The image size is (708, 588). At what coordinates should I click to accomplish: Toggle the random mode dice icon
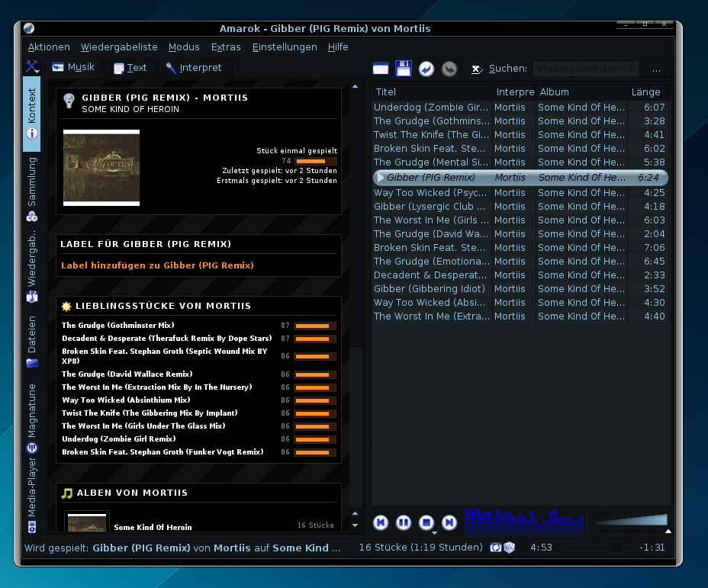coord(510,548)
